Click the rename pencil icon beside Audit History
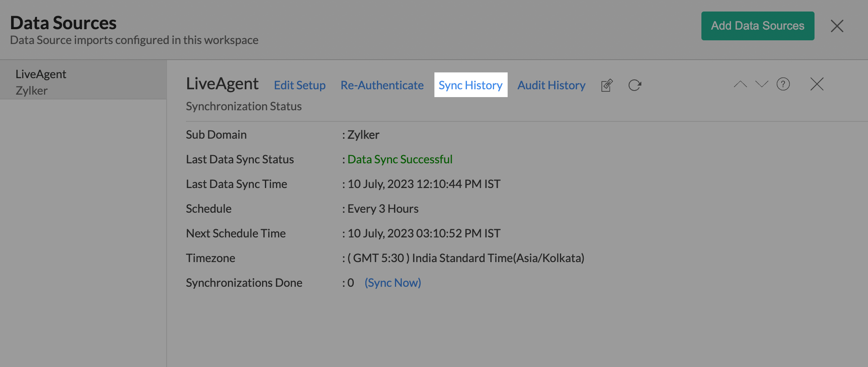This screenshot has width=868, height=367. click(x=607, y=85)
